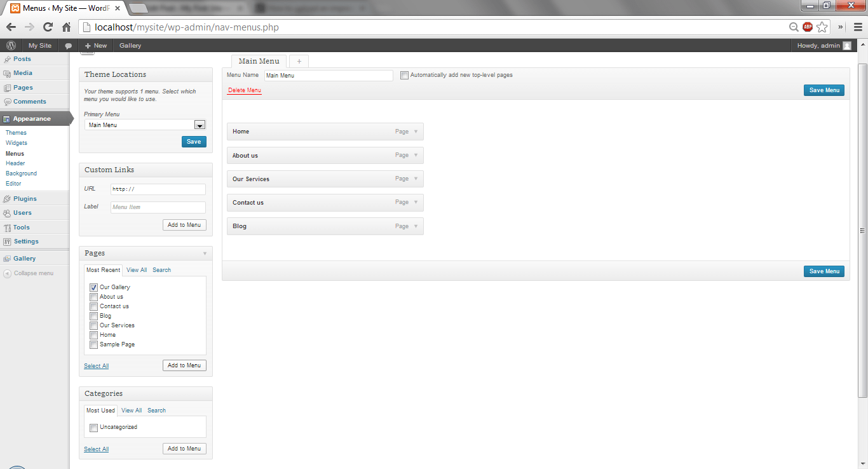Open Widgets in the Appearance submenu
Image resolution: width=868 pixels, height=469 pixels.
coord(17,143)
